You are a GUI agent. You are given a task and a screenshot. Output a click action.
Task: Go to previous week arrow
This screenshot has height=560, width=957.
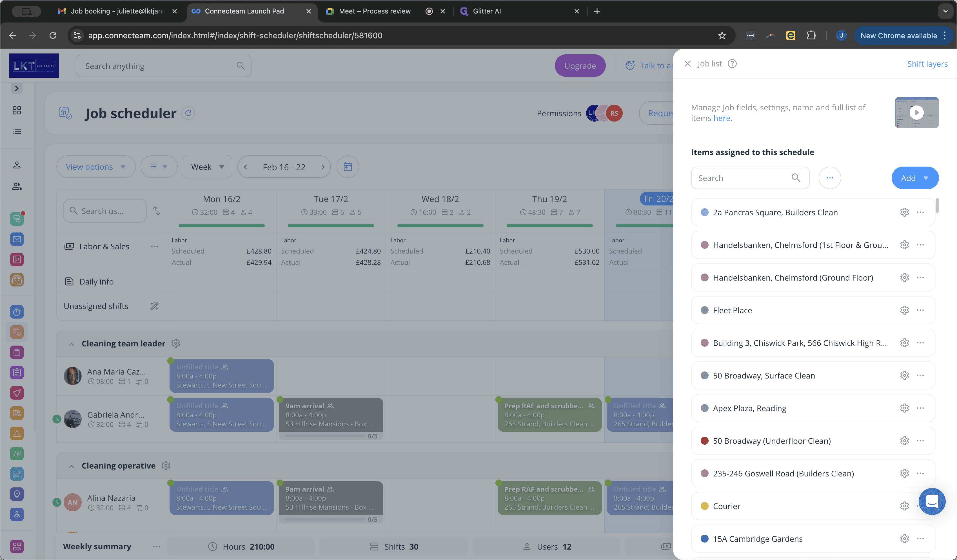click(x=245, y=167)
